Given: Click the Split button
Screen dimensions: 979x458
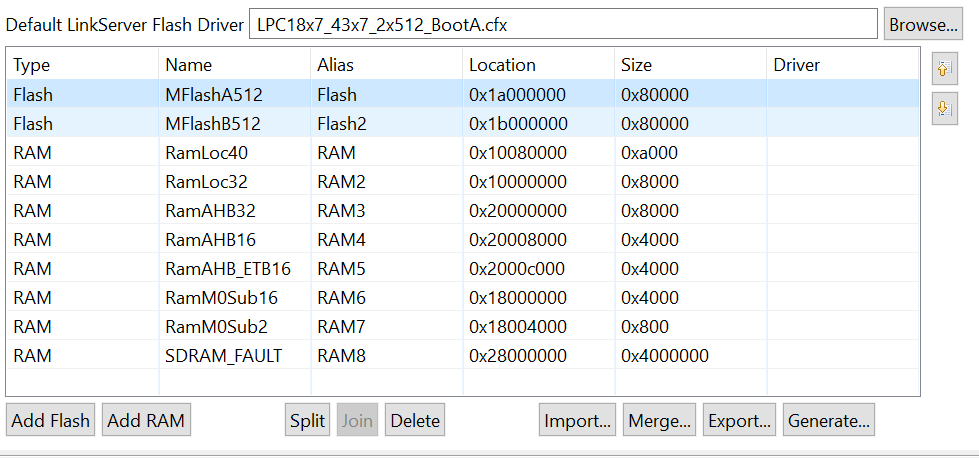Looking at the screenshot, I should 307,421.
